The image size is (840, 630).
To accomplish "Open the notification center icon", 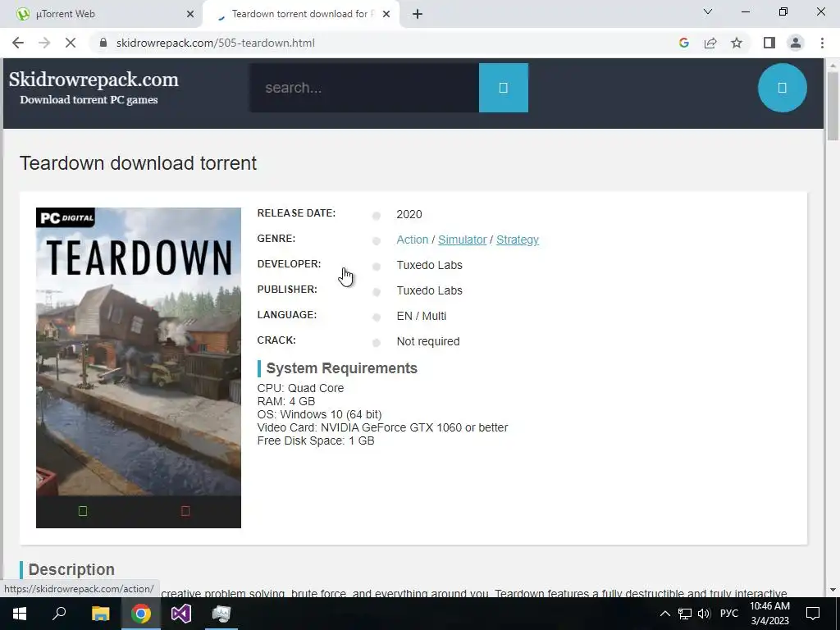I will [x=813, y=614].
